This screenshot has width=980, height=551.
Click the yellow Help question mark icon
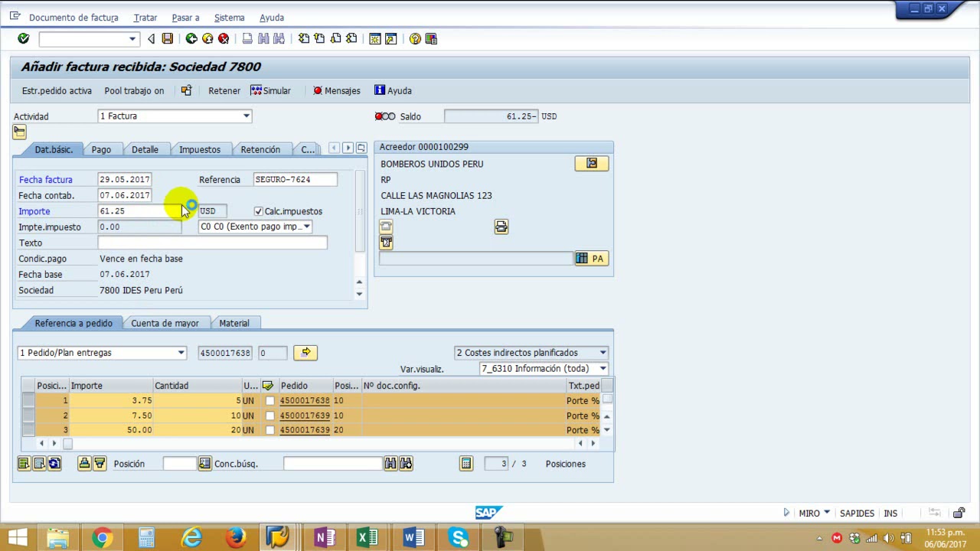point(415,38)
